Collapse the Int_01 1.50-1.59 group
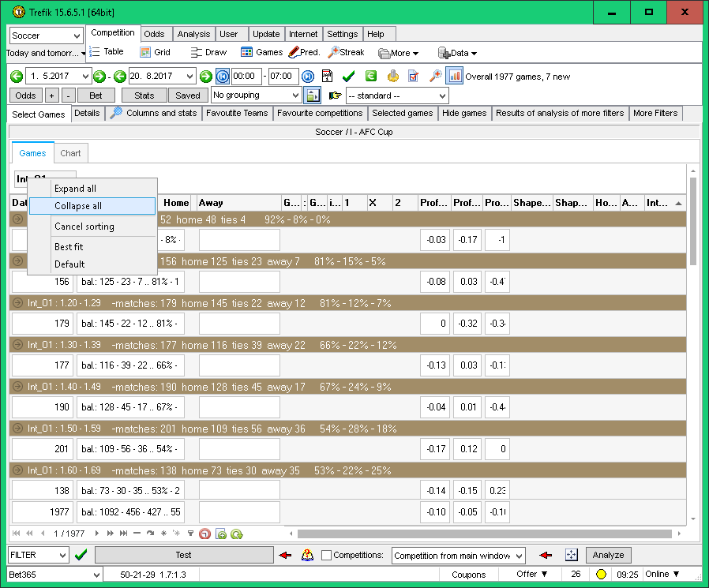Screen dimensions: 709x588 point(17,429)
